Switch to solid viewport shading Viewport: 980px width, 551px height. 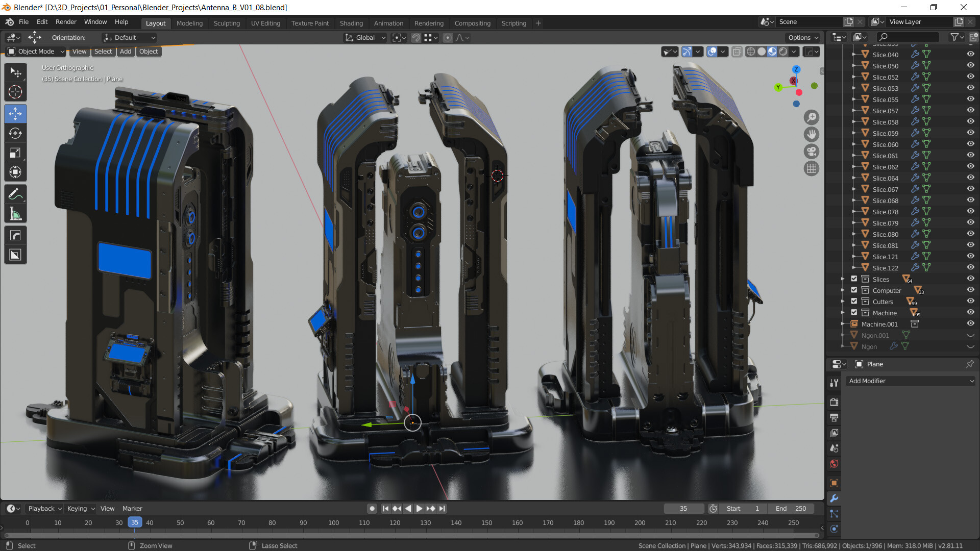pos(762,52)
